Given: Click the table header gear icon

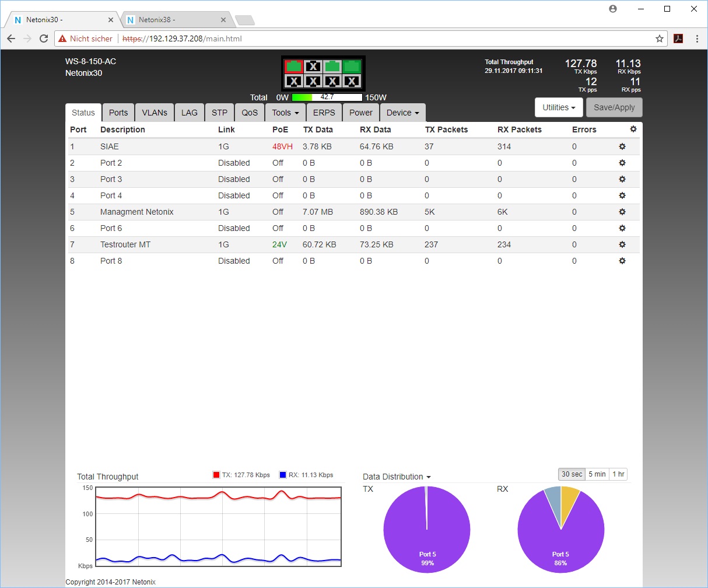Looking at the screenshot, I should [x=633, y=129].
